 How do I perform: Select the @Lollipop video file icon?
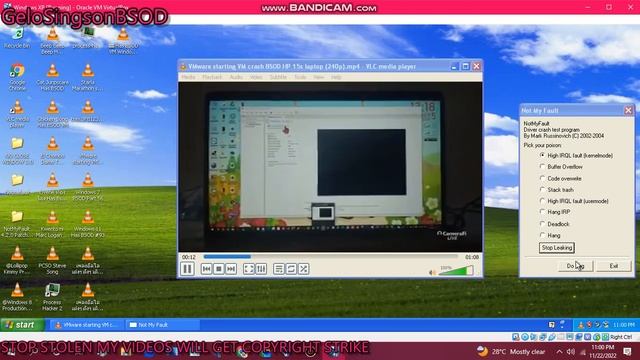pyautogui.click(x=17, y=260)
